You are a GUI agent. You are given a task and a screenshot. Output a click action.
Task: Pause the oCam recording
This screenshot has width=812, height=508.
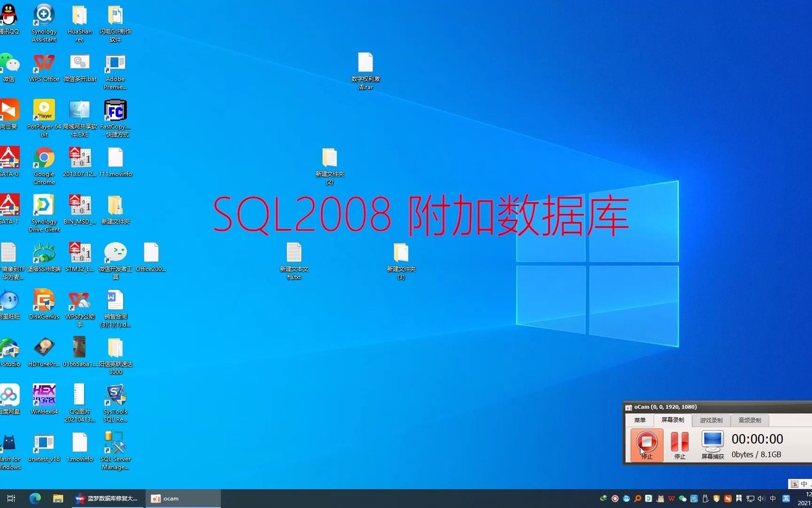point(679,444)
